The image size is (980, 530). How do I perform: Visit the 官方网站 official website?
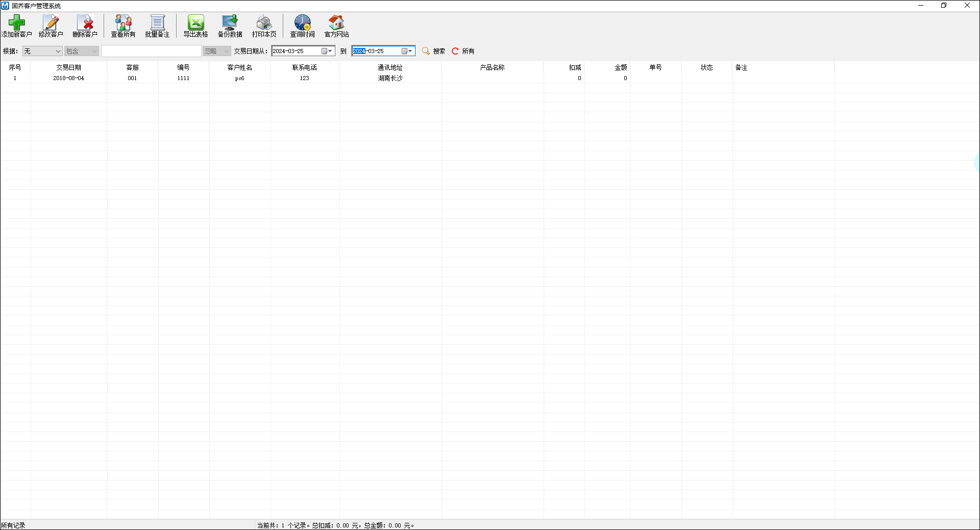pyautogui.click(x=336, y=26)
